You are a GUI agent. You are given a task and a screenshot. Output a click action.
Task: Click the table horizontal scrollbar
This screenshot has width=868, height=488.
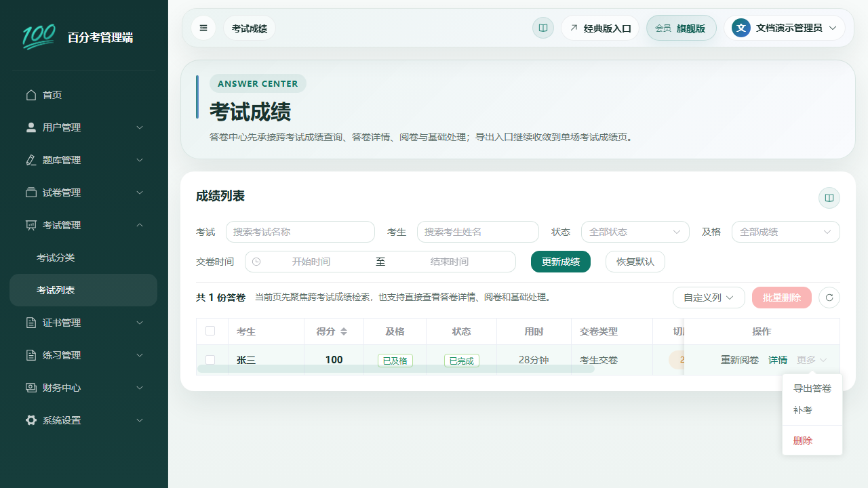point(396,369)
